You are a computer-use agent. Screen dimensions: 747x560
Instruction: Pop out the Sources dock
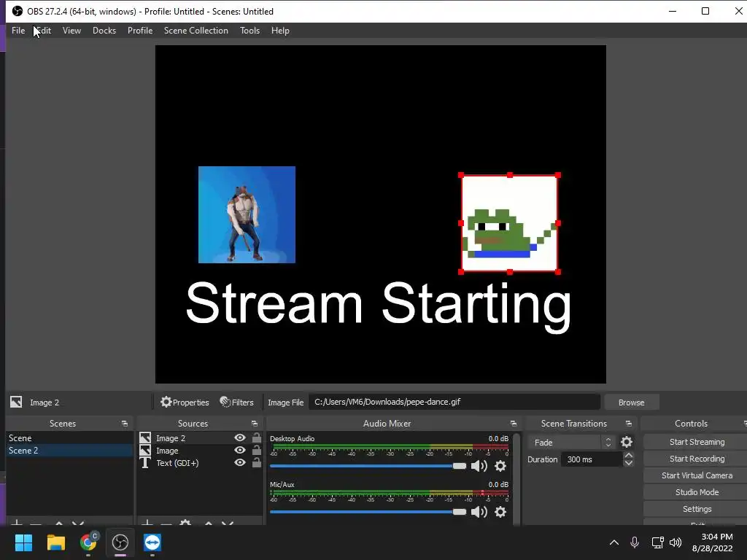[255, 424]
